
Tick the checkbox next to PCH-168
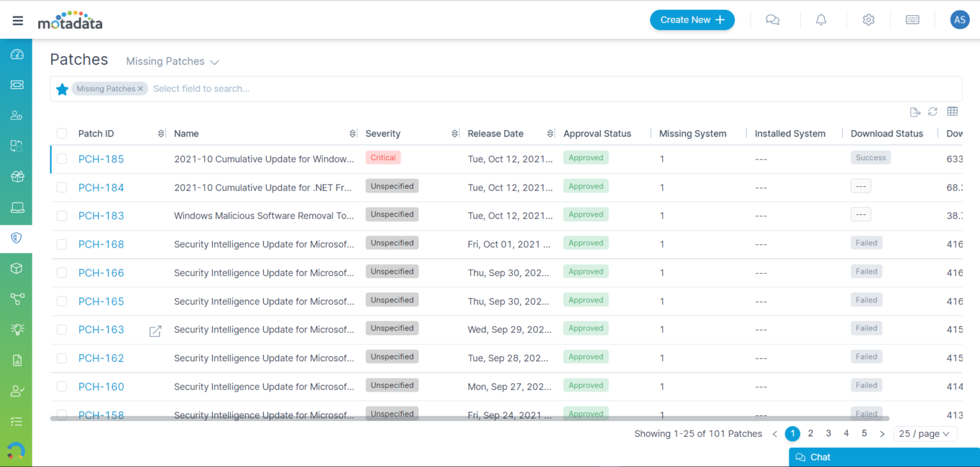(x=62, y=244)
